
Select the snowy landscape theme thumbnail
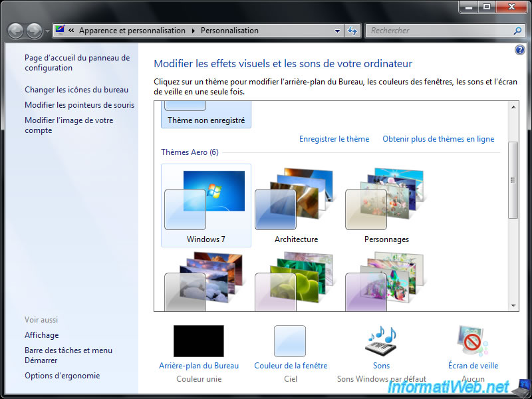(206, 281)
